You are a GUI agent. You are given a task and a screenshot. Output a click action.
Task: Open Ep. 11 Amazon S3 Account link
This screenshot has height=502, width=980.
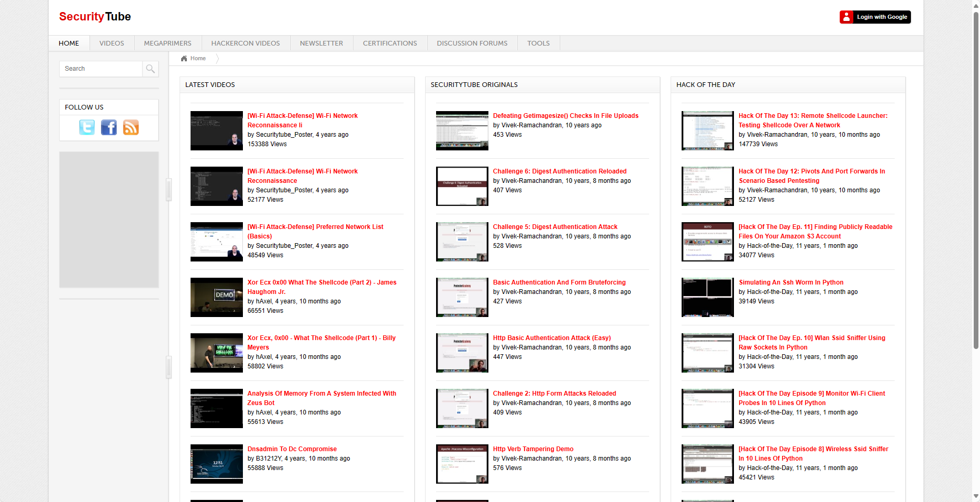click(816, 232)
